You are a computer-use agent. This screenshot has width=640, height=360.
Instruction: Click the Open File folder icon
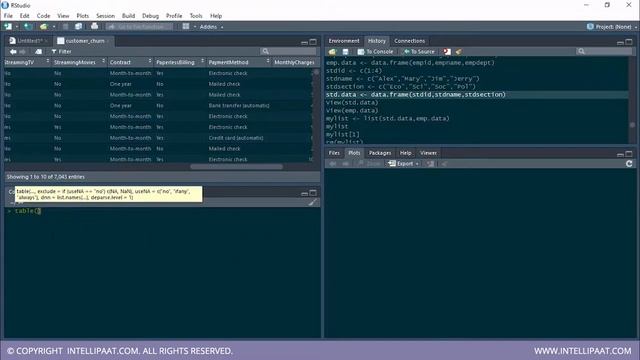pos(43,27)
